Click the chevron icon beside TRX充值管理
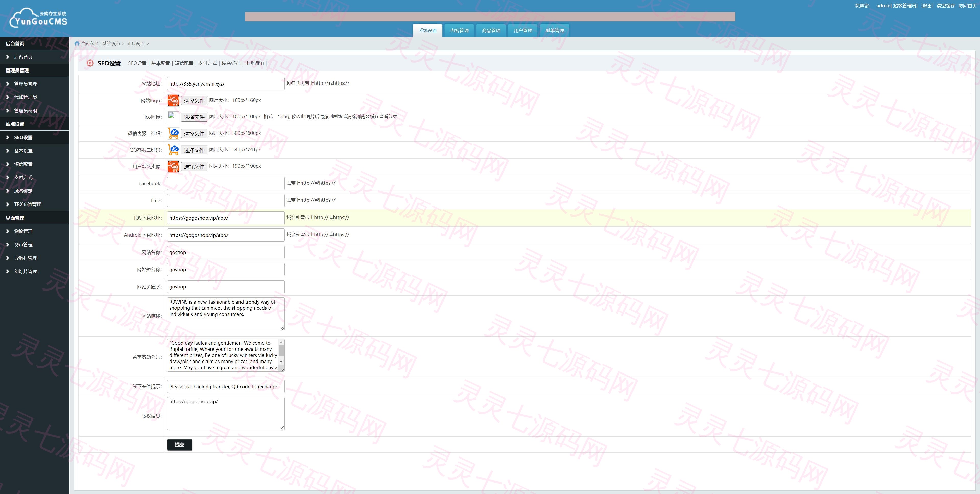Image resolution: width=980 pixels, height=494 pixels. coord(8,204)
